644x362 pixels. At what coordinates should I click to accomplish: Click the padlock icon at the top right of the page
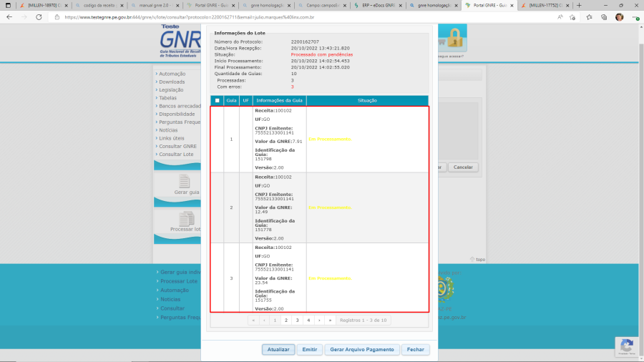454,38
